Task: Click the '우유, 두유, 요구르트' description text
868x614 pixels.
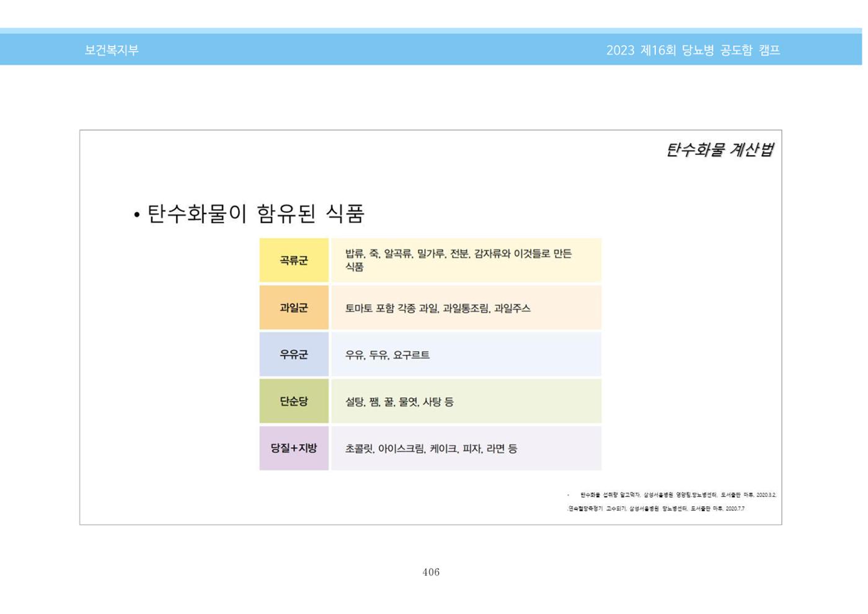Action: pyautogui.click(x=387, y=355)
